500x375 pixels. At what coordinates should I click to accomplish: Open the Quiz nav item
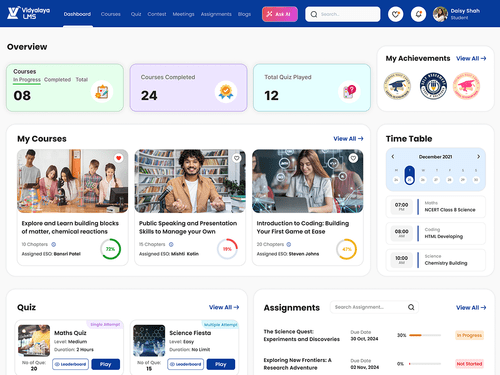tap(136, 14)
